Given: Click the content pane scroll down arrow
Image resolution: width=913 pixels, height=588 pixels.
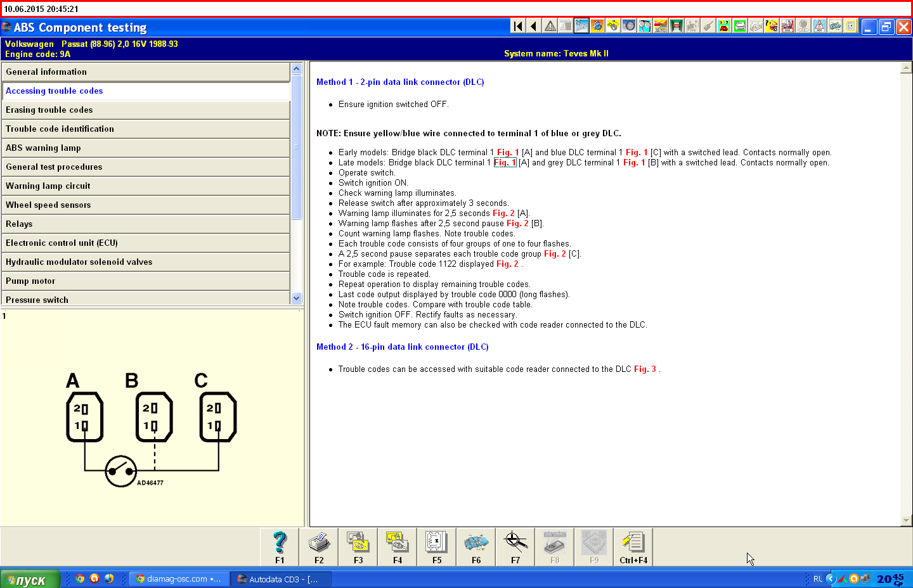Looking at the screenshot, I should pyautogui.click(x=906, y=520).
